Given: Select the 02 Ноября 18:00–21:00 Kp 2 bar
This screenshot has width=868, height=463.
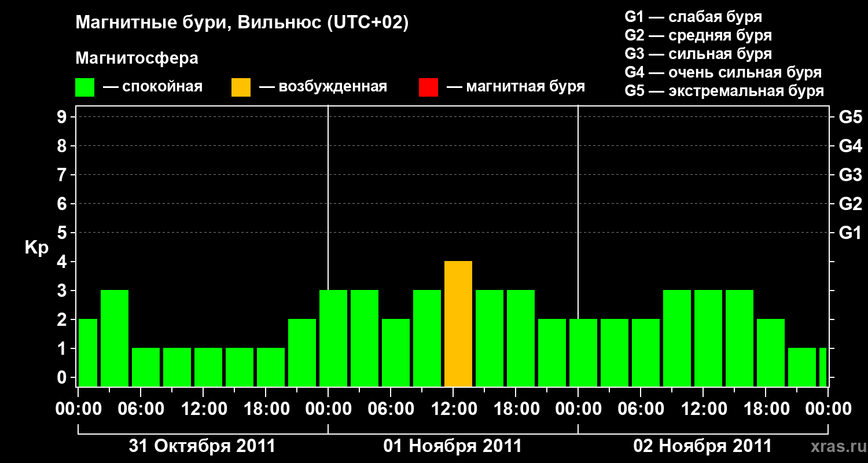Looking at the screenshot, I should (x=771, y=353).
